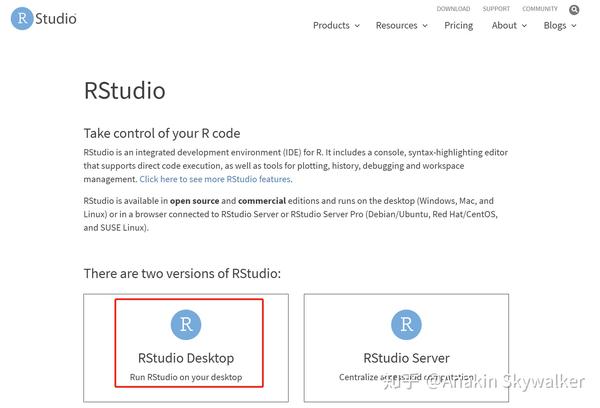Screen dimensions: 600x408
Task: Click the 'RStudio' page heading
Action: pos(125,91)
